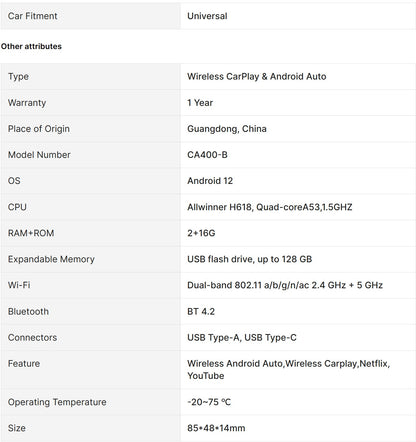This screenshot has height=442, width=416.
Task: Select Wireless CarPlay & Android Auto value
Action: 256,77
